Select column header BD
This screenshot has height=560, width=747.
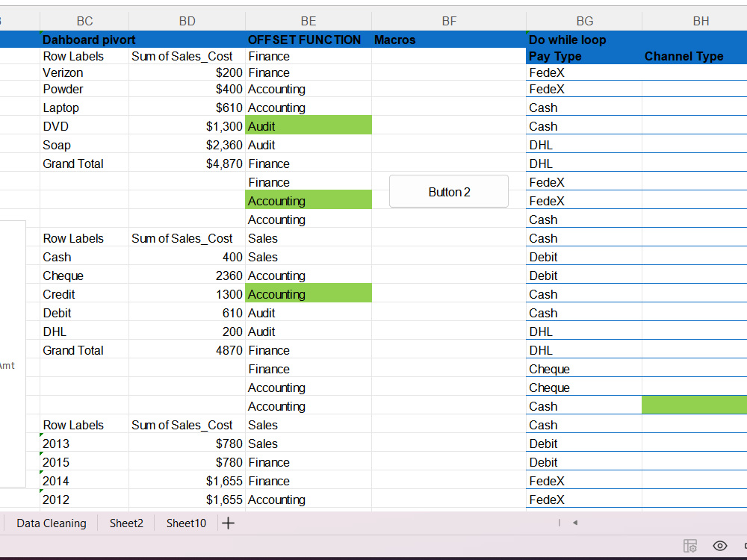point(187,21)
